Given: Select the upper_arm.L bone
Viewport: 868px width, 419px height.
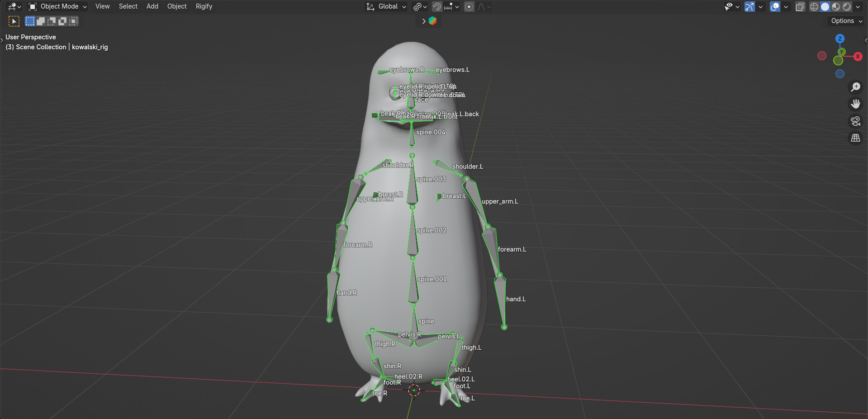Looking at the screenshot, I should [x=477, y=202].
